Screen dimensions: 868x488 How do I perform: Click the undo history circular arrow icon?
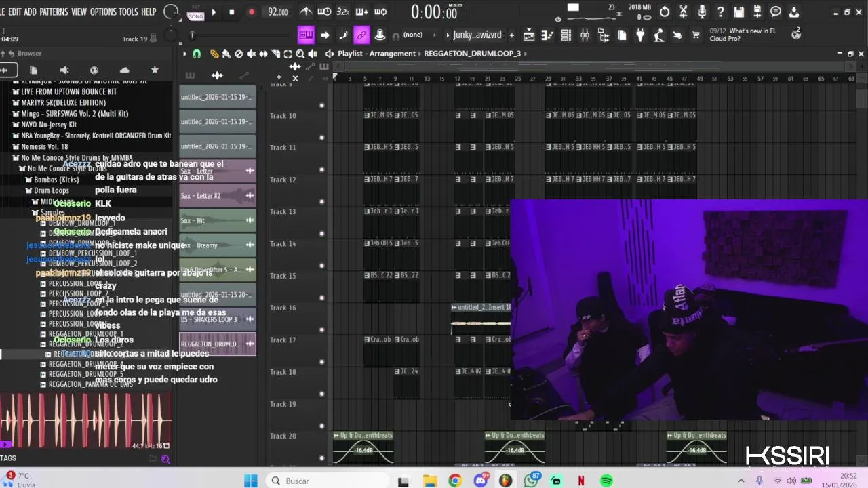tap(665, 12)
